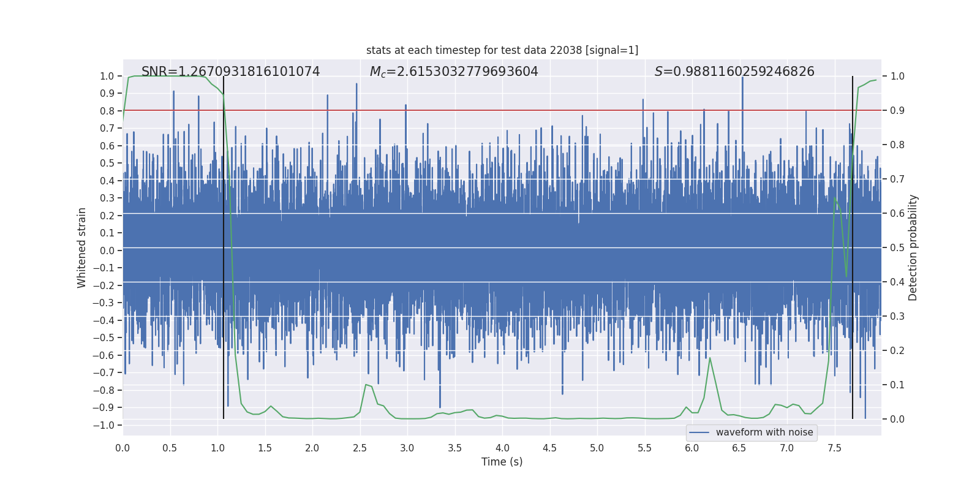Click the 2.0 tick on the Time axis

point(312,448)
